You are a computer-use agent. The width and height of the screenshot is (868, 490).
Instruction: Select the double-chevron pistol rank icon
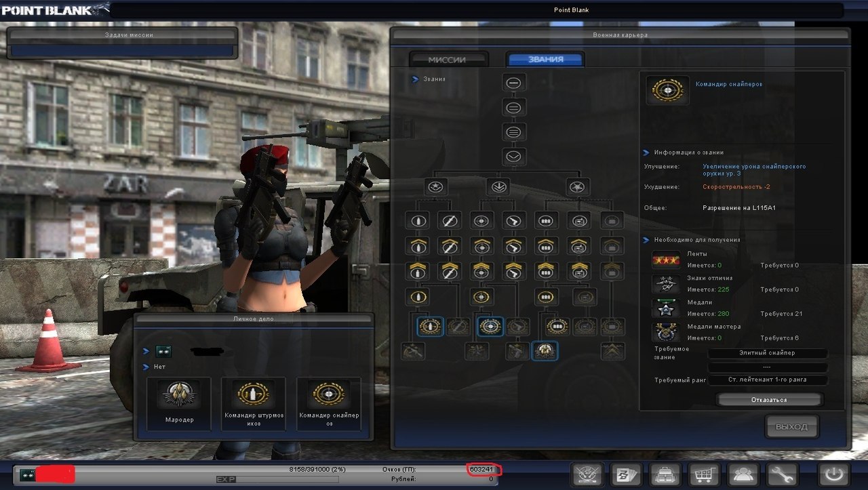(515, 271)
